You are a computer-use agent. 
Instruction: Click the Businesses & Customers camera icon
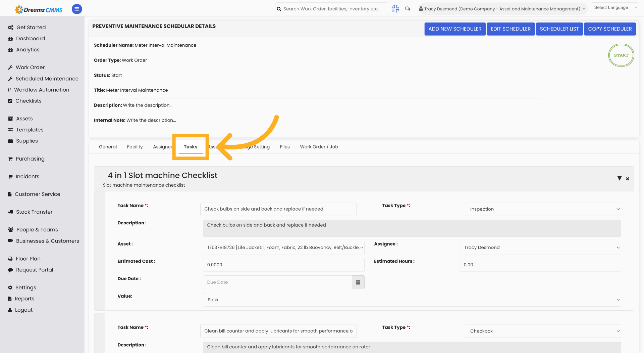[x=10, y=241]
